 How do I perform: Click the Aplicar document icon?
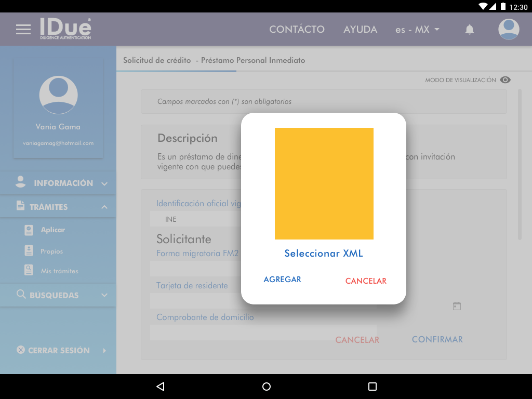(29, 230)
